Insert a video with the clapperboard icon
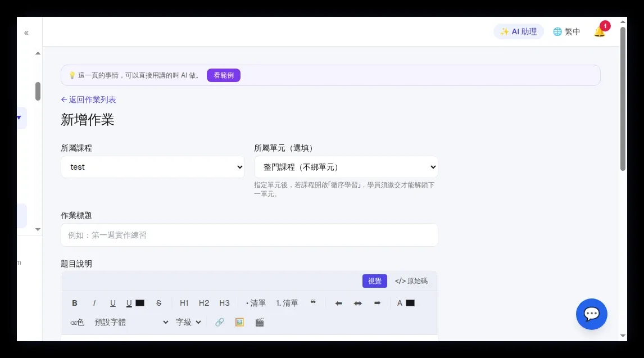644x358 pixels. pyautogui.click(x=260, y=322)
